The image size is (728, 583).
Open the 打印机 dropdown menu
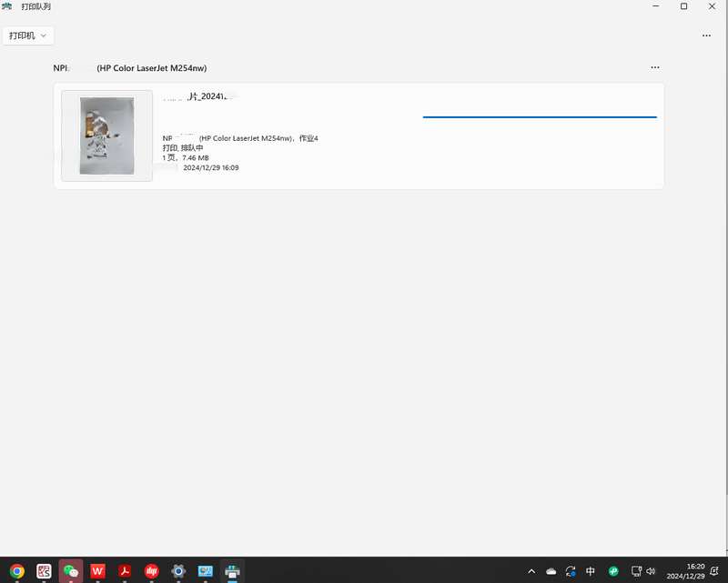28,35
